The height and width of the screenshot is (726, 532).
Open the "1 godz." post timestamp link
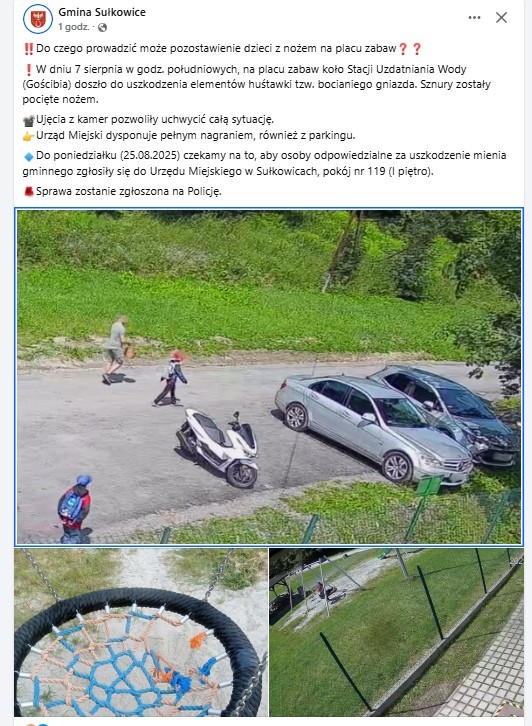74,27
